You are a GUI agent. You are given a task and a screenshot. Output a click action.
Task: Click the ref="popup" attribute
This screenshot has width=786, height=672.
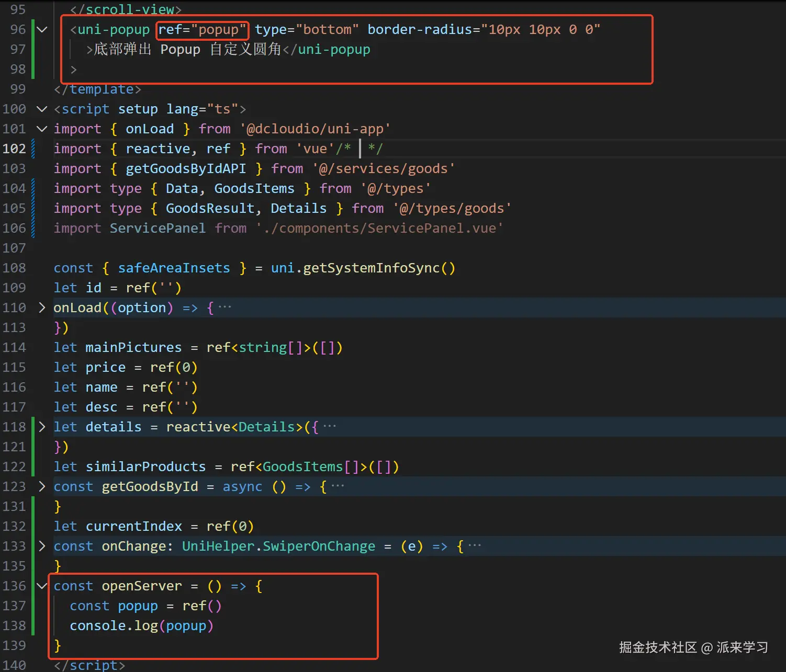tap(202, 30)
